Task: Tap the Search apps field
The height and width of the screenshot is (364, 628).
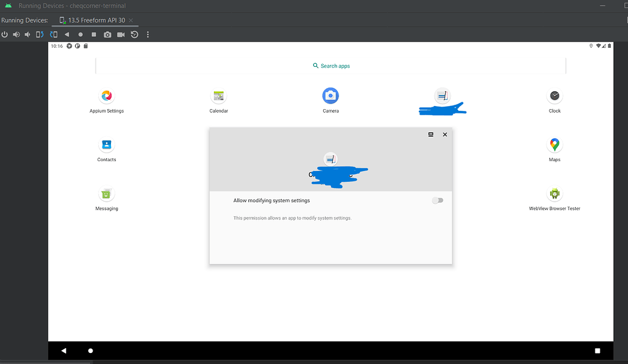Action: [331, 66]
